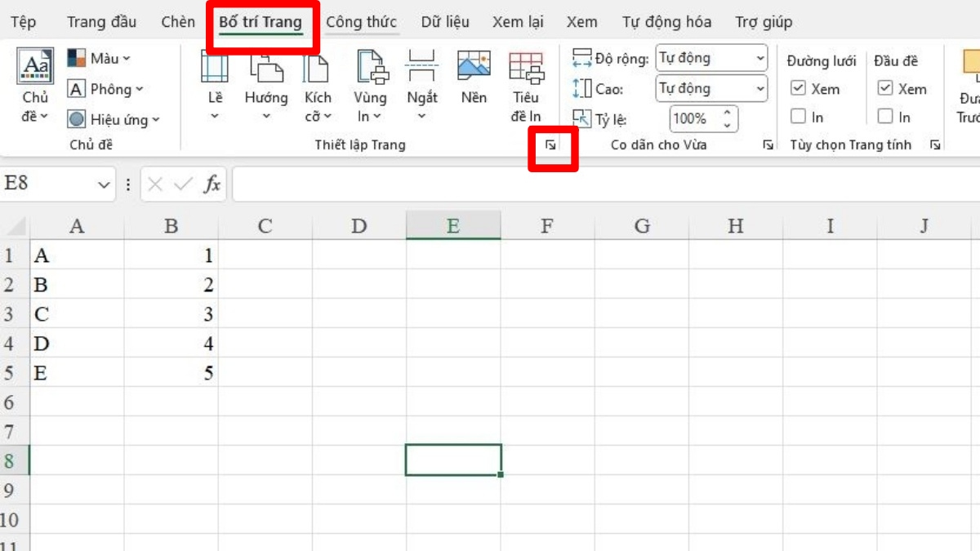Open the Thiết lập Trang dialog launcher
The height and width of the screenshot is (551, 980).
[x=551, y=144]
